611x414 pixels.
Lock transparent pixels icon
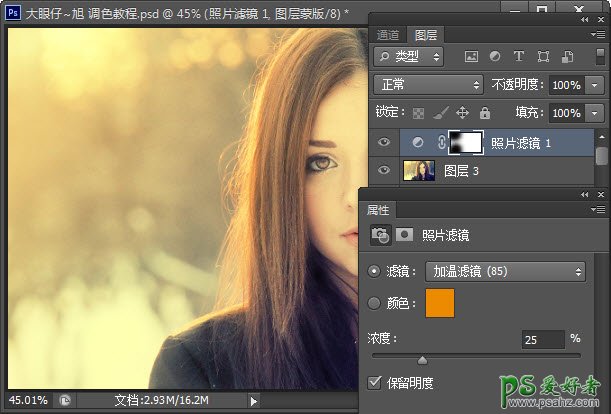pyautogui.click(x=419, y=113)
